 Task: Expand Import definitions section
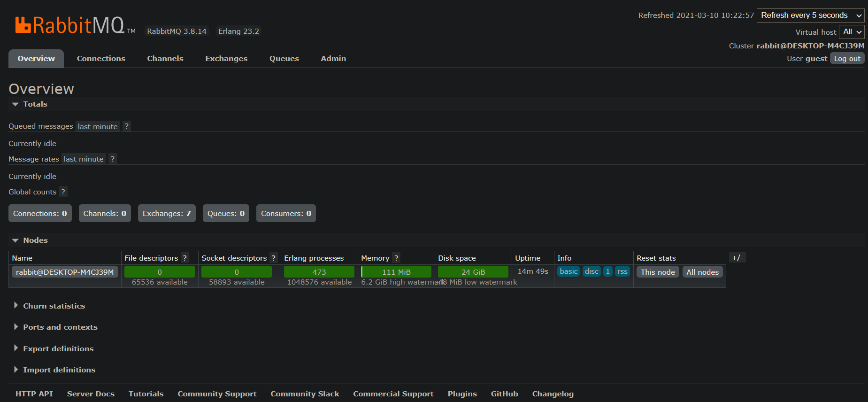pos(54,370)
